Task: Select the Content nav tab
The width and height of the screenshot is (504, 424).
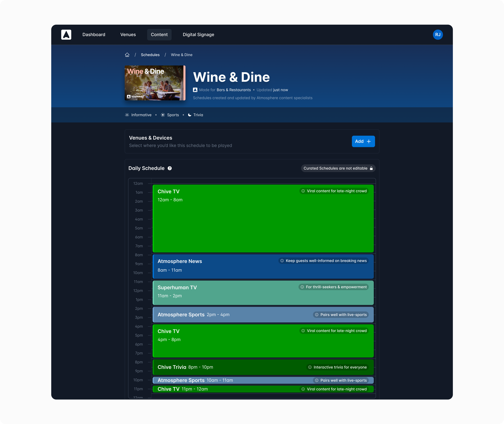Action: pyautogui.click(x=159, y=35)
